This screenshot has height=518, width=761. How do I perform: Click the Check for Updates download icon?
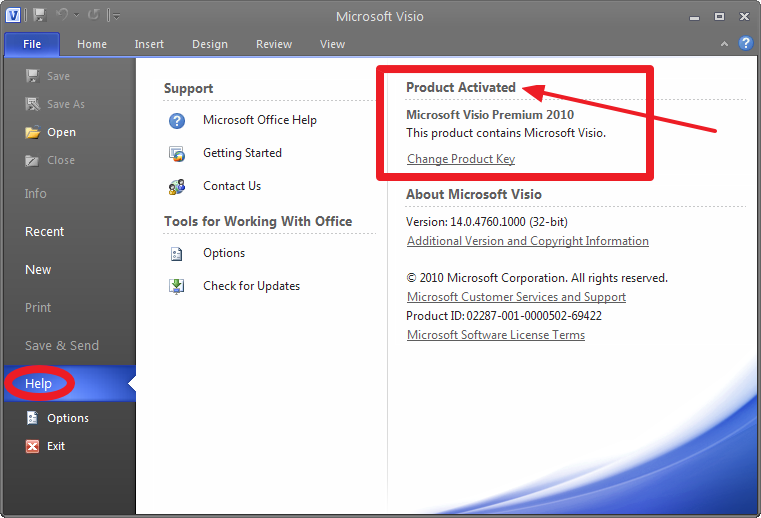pyautogui.click(x=177, y=286)
